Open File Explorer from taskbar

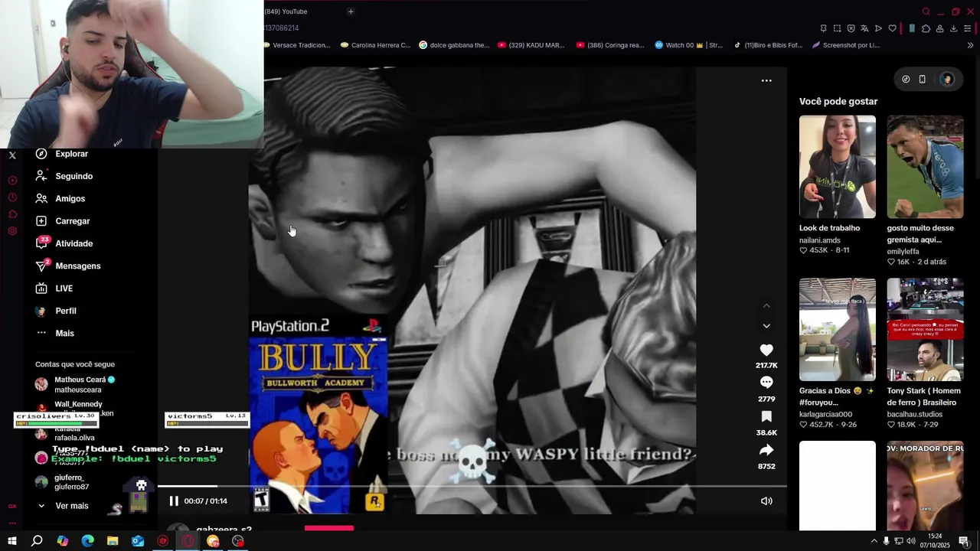(x=113, y=541)
